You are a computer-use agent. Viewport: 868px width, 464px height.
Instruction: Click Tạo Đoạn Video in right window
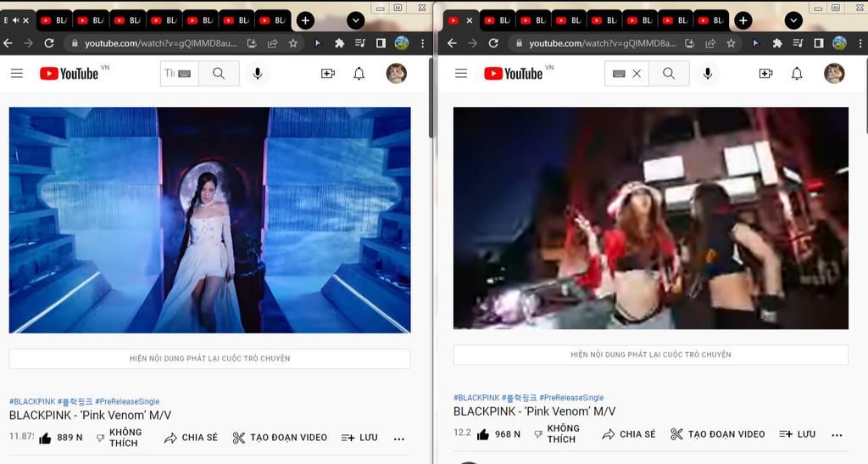point(717,434)
